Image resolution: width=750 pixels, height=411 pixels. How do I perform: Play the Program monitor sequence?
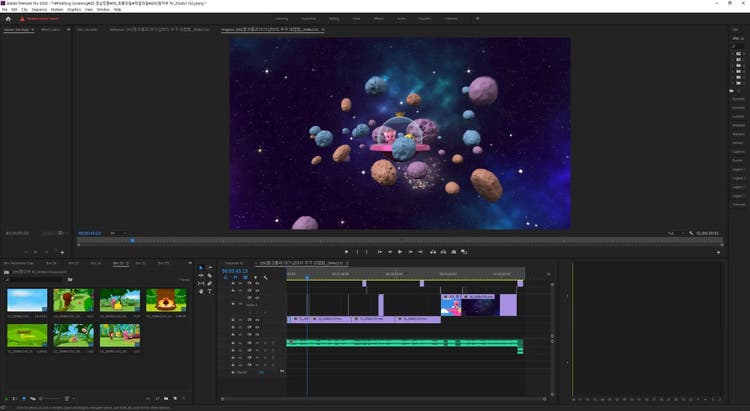(x=400, y=252)
